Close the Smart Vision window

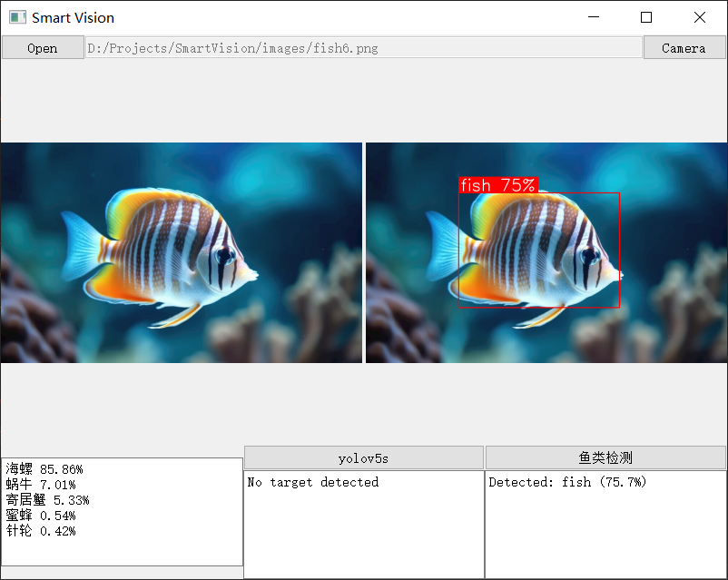coord(700,17)
